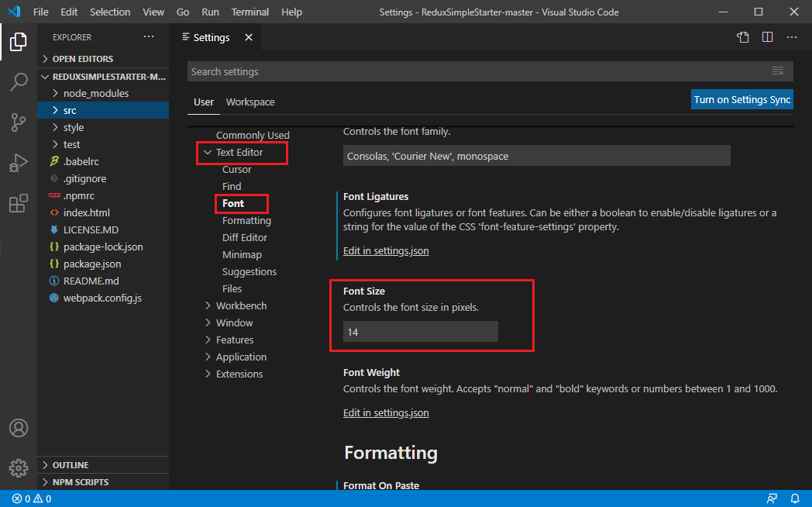812x507 pixels.
Task: Expand the NPM SCRIPTS section
Action: click(x=103, y=481)
